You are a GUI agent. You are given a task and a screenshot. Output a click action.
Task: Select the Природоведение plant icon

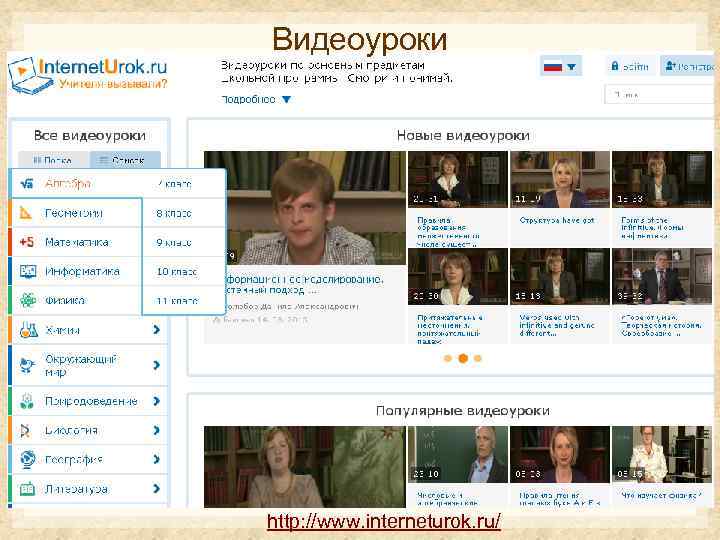coord(27,401)
